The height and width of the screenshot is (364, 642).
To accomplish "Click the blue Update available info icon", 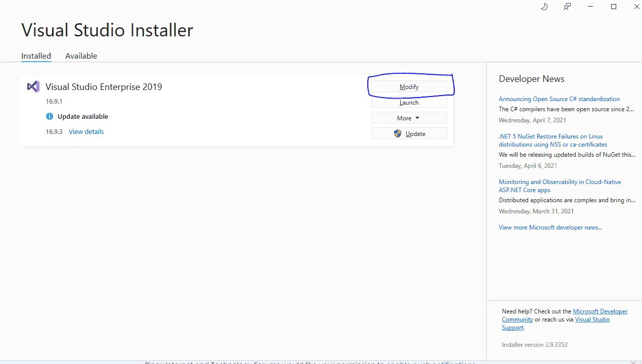I will pos(50,116).
